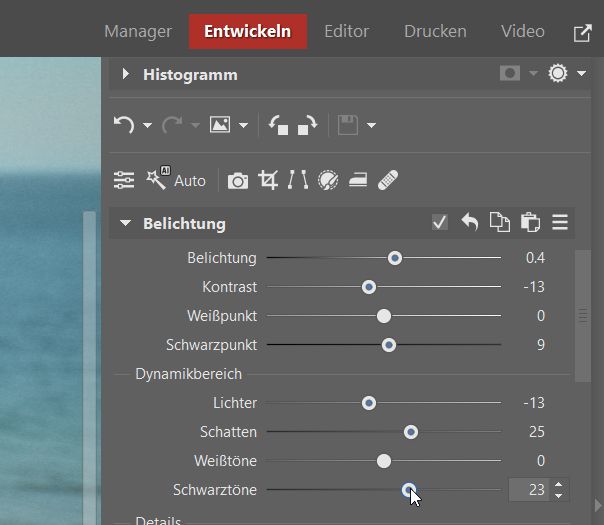Rotate the image left
Viewport: 604px width, 525px height.
pyautogui.click(x=279, y=125)
